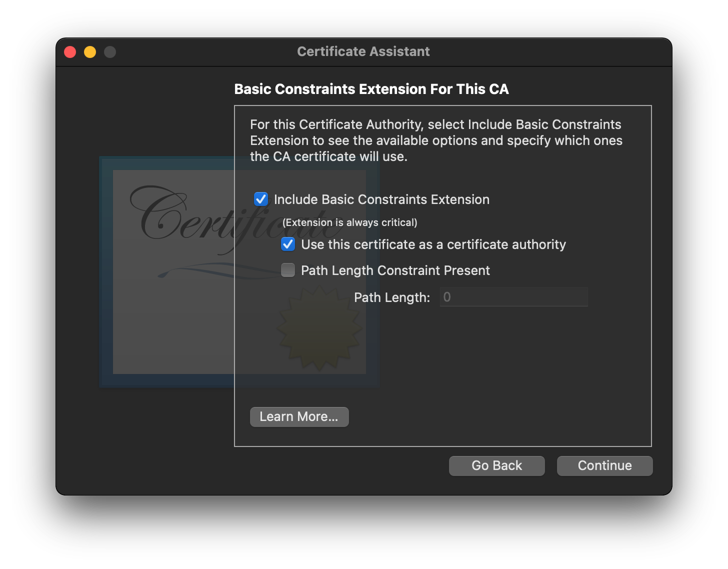Minimize the Certificate Assistant window
Viewport: 728px width, 569px height.
(90, 52)
